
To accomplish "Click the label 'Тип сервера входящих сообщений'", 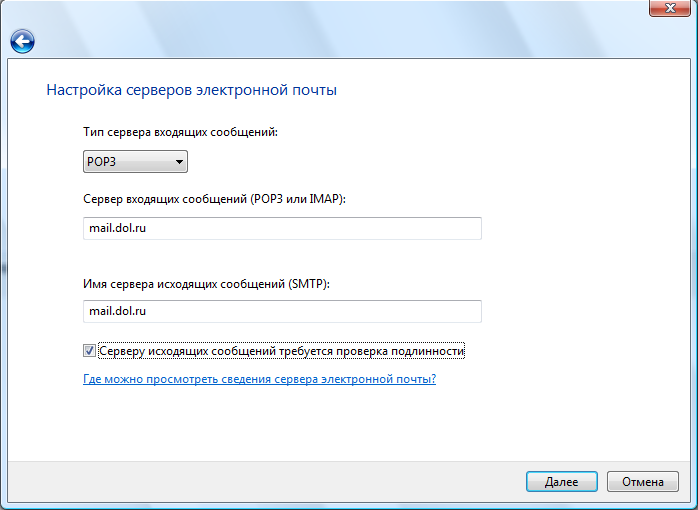I will point(179,132).
